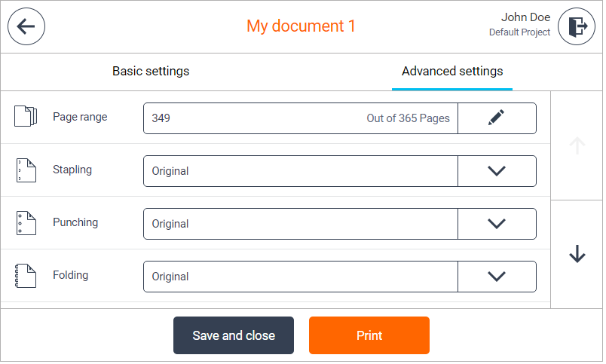Open the Punching dropdown chevron

click(496, 224)
